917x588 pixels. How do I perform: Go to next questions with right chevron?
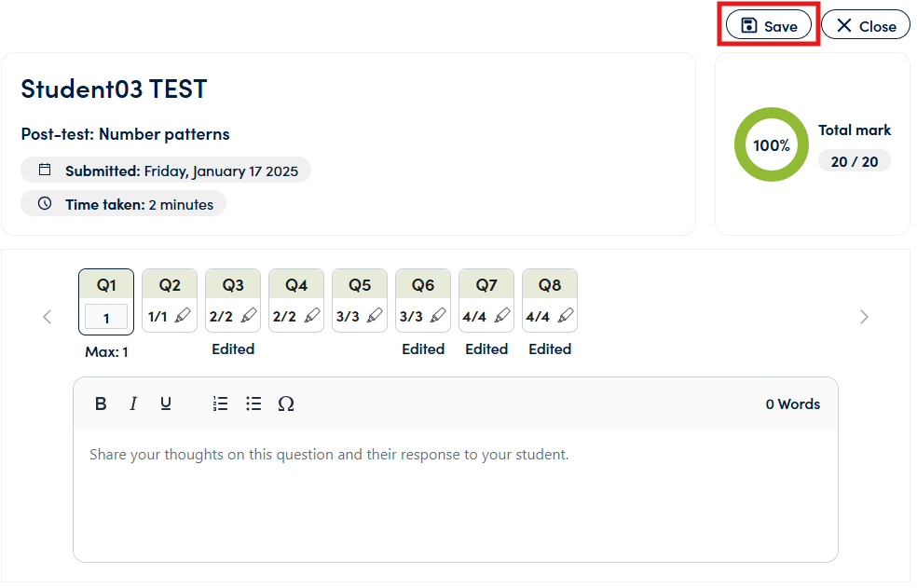click(864, 317)
